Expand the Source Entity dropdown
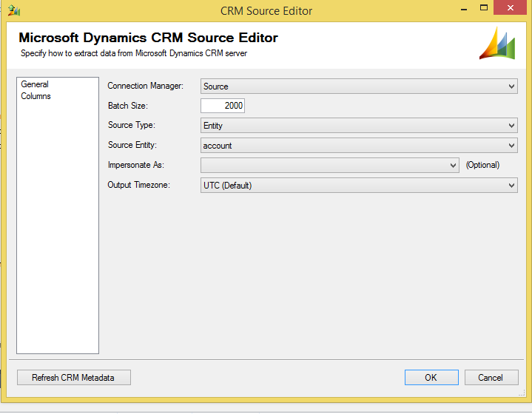The height and width of the screenshot is (414, 532). pyautogui.click(x=359, y=146)
